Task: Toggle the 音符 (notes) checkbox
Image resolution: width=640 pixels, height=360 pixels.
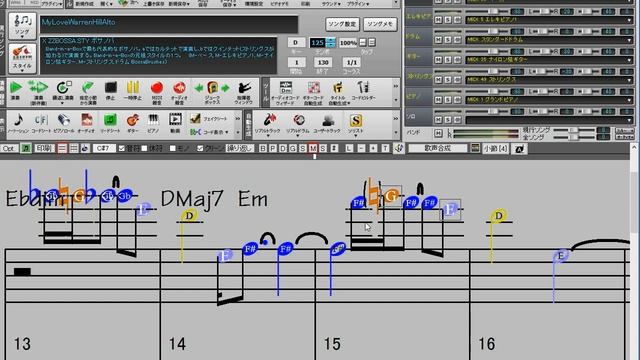Action: [121, 149]
